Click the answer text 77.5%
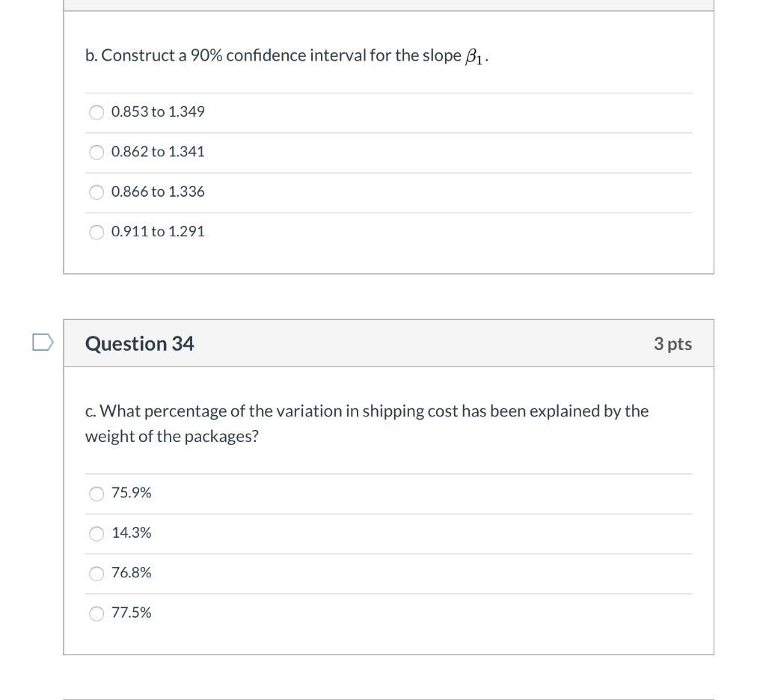766x700 pixels. [x=131, y=612]
